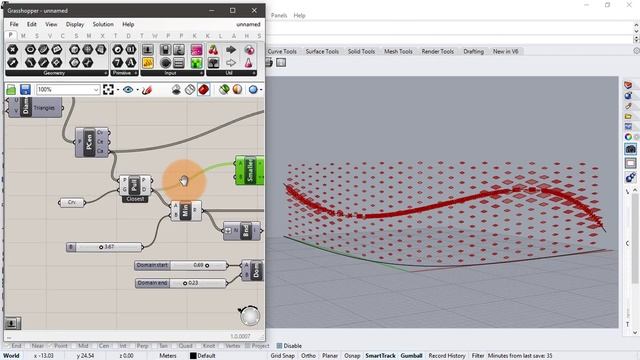Open the Default layer selector in status bar

202,356
